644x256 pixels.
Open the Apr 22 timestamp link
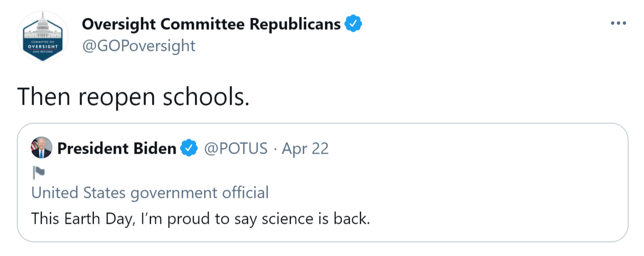pyautogui.click(x=305, y=148)
